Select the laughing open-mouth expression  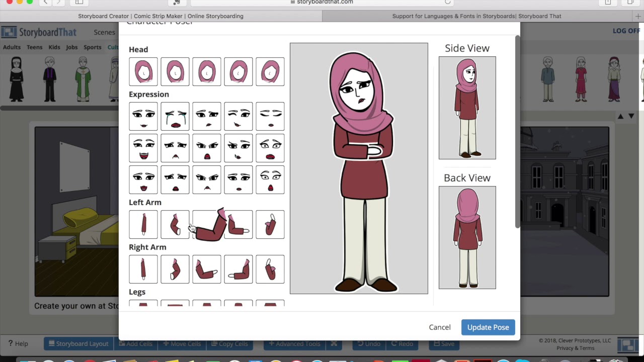click(x=143, y=148)
